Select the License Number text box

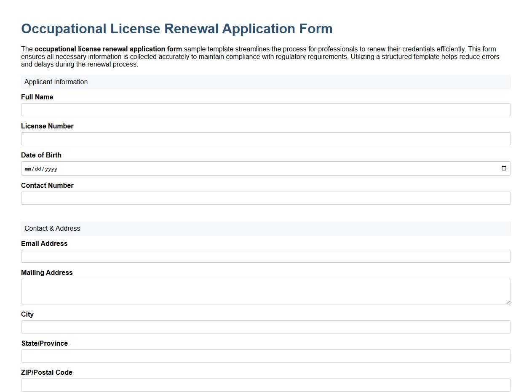(x=266, y=139)
